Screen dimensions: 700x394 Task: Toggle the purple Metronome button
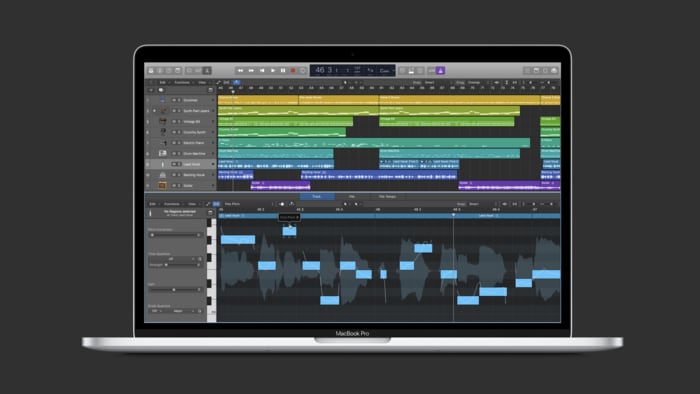click(441, 71)
